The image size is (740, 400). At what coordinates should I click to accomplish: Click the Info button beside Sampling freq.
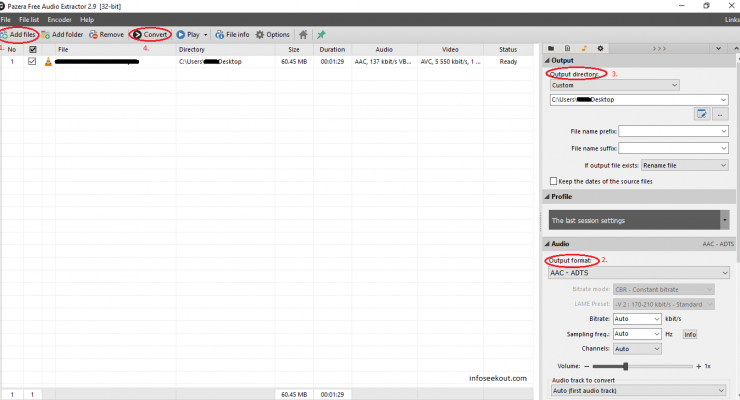click(x=690, y=334)
